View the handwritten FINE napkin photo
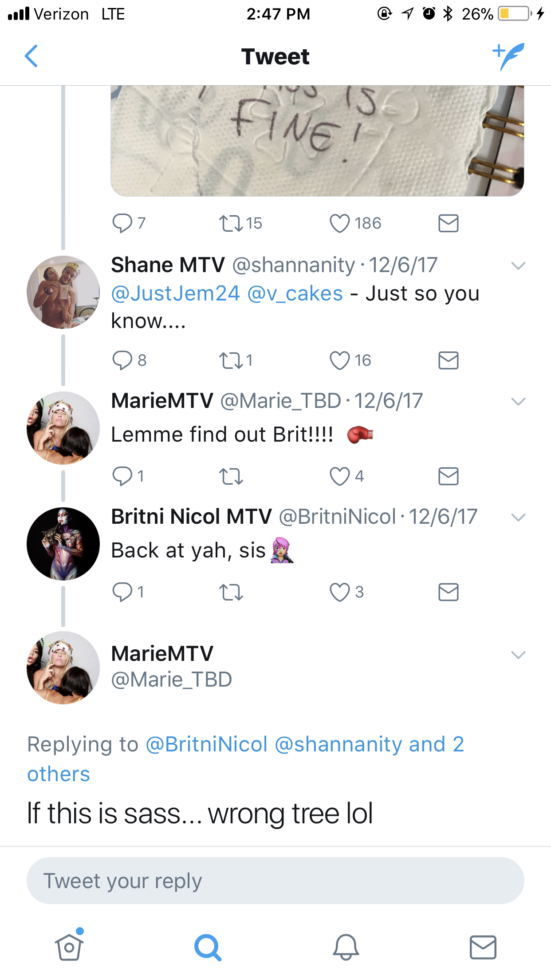This screenshot has height=980, width=551. [317, 141]
